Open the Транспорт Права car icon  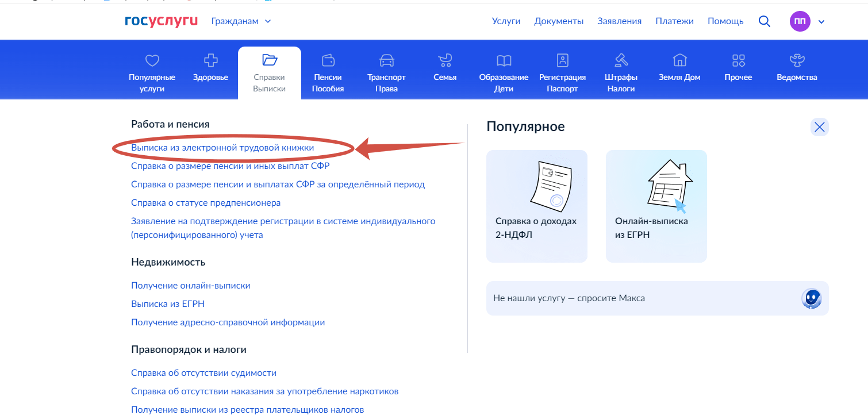[x=386, y=60]
